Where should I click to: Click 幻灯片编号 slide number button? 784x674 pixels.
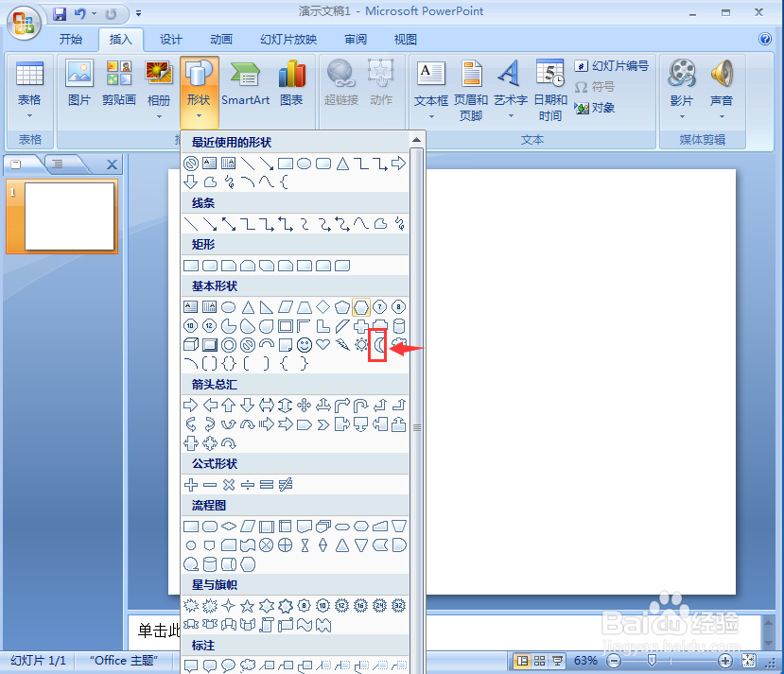coord(612,65)
